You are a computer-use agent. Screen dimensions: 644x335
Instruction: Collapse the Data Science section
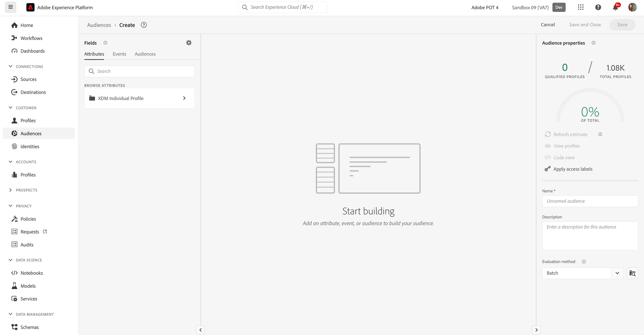tap(11, 260)
